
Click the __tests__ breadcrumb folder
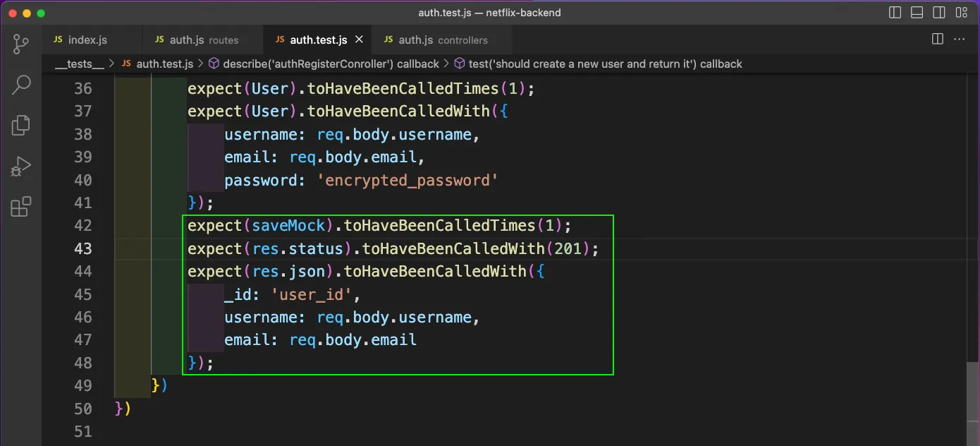[x=80, y=64]
